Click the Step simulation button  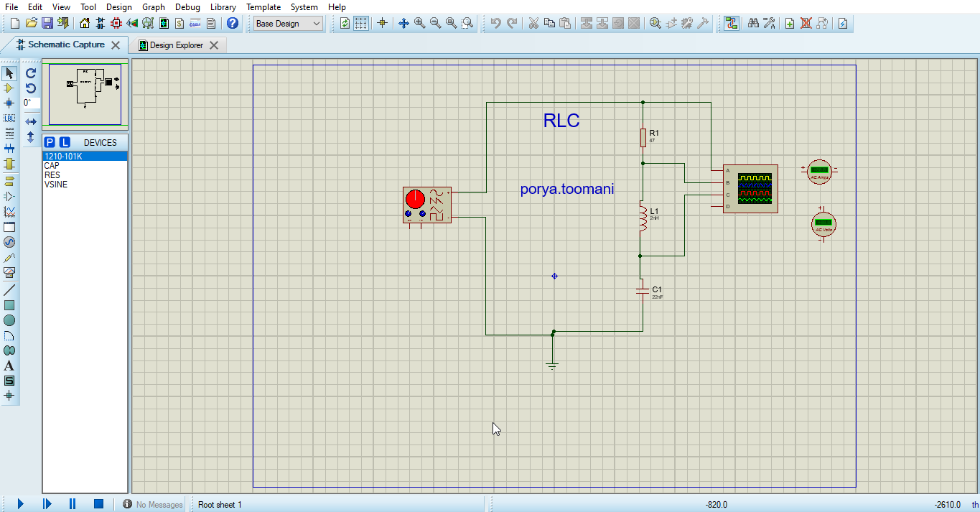point(47,504)
